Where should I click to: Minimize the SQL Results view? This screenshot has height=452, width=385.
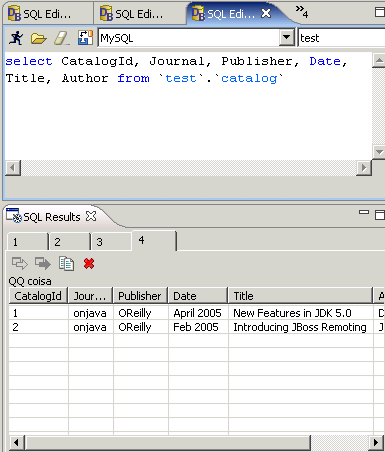coord(364,212)
